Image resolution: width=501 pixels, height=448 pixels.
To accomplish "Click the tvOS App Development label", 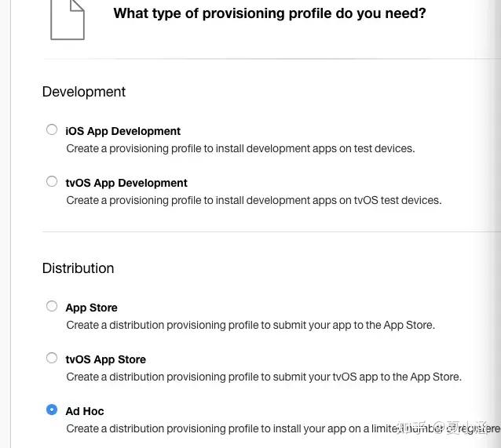I will 126,183.
